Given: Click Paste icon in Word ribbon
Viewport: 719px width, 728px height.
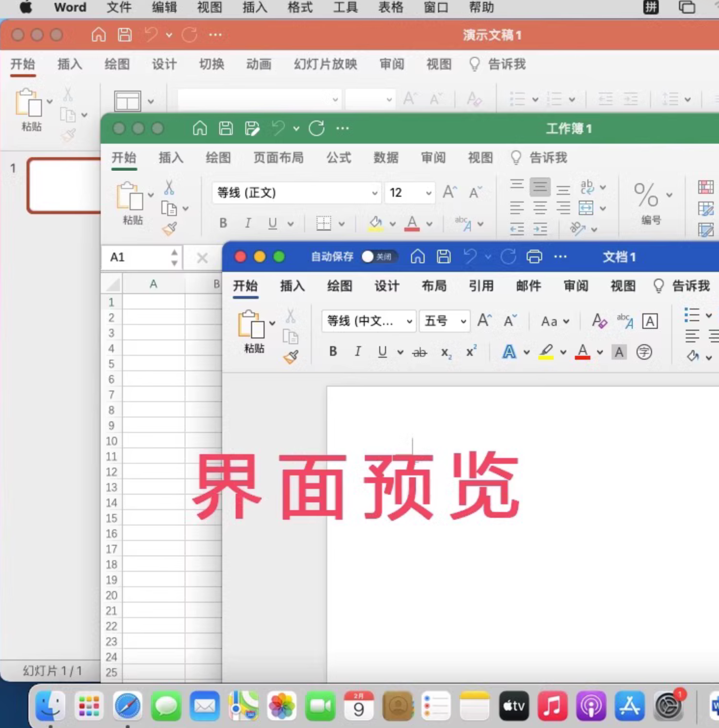Looking at the screenshot, I should (x=251, y=324).
